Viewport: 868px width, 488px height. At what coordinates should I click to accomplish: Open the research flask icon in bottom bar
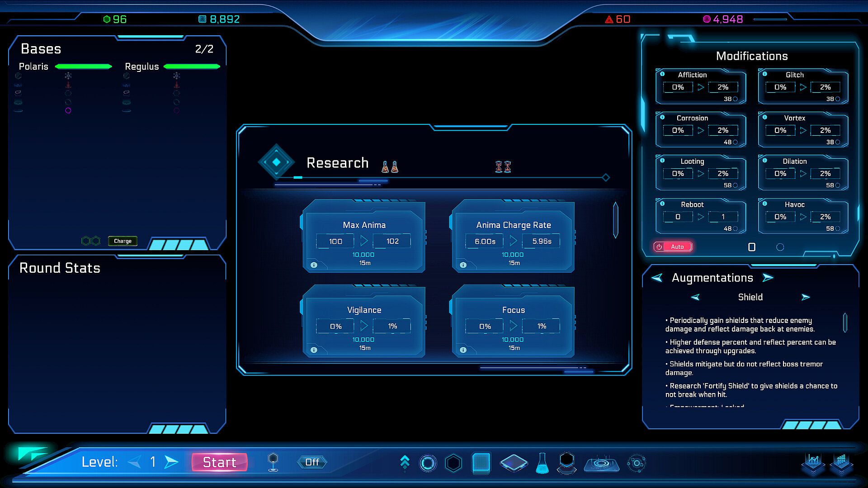tap(542, 463)
